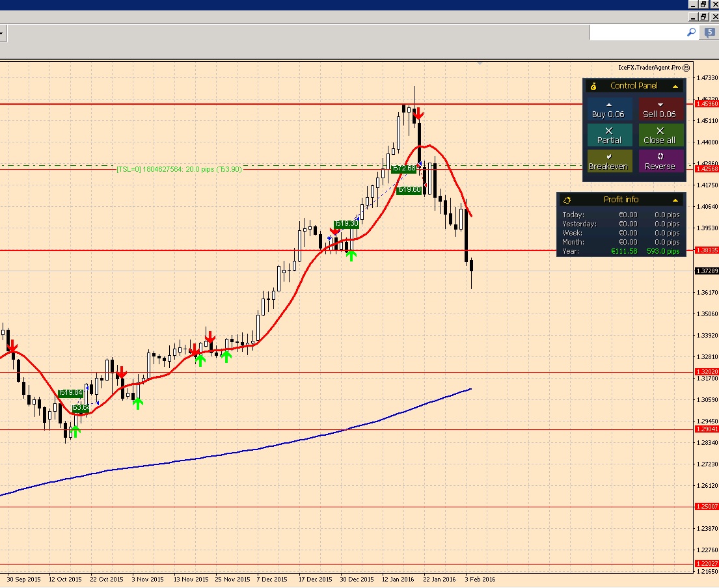Click the 1.44000 price scale value

(x=707, y=142)
